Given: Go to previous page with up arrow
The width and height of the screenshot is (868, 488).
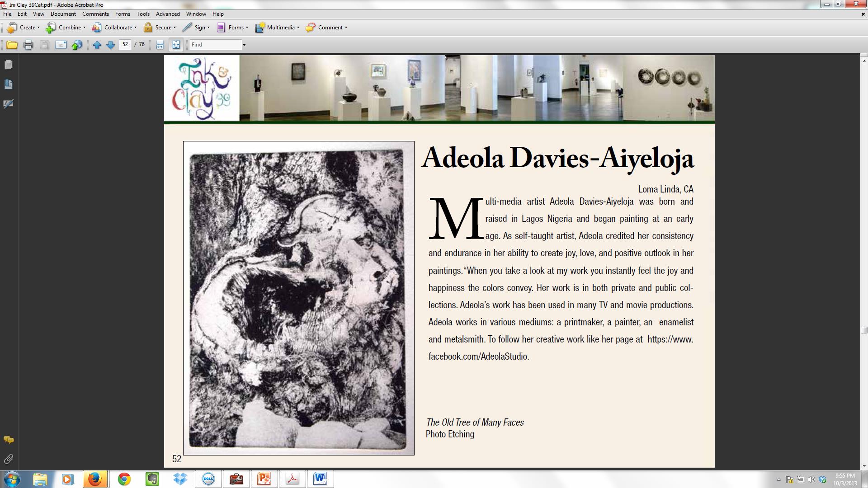Looking at the screenshot, I should click(97, 45).
